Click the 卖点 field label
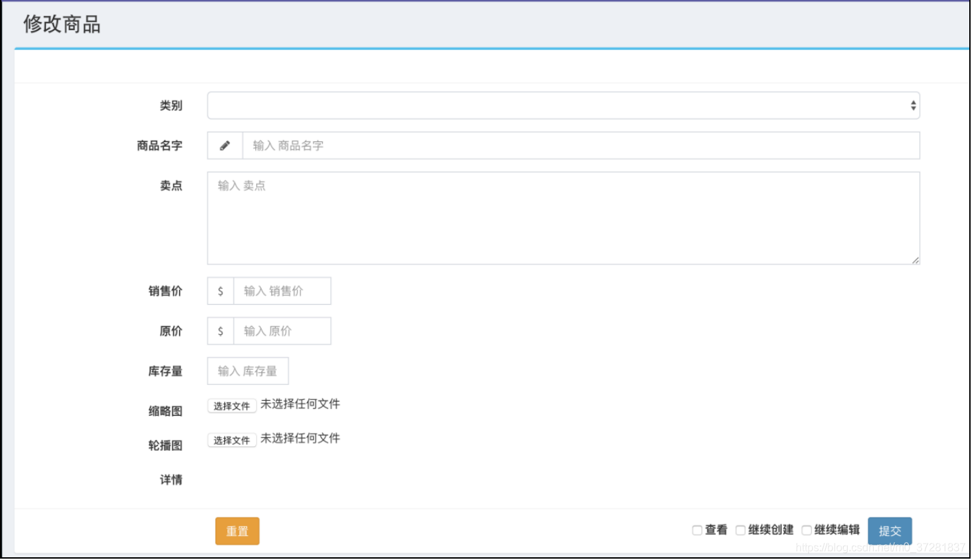Viewport: 972px width, 560px height. point(171,185)
